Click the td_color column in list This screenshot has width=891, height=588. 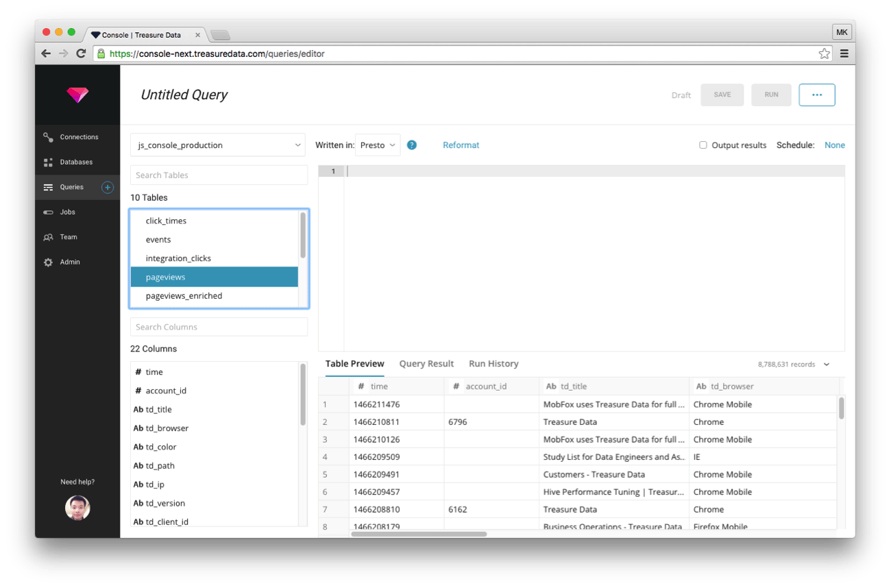(x=215, y=447)
